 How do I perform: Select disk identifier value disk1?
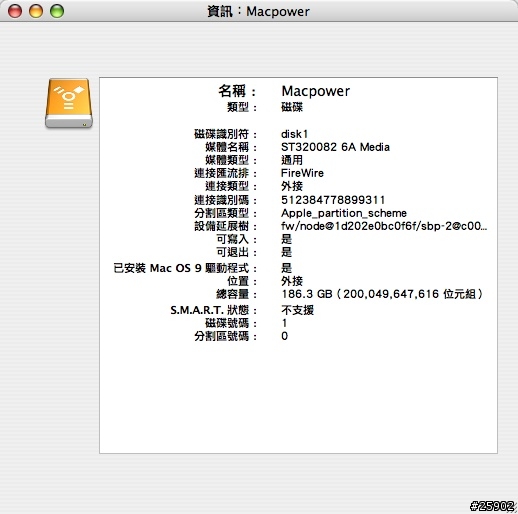(295, 134)
